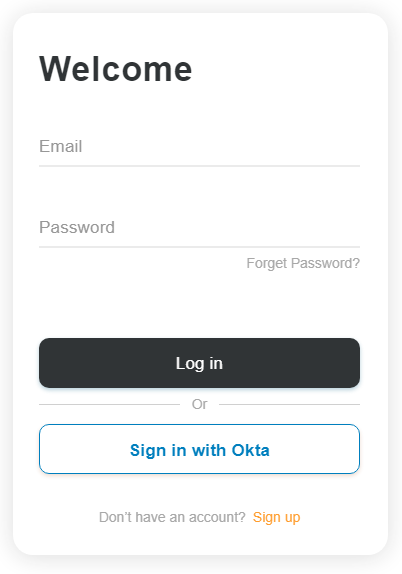Select the Email placeholder text

point(61,146)
